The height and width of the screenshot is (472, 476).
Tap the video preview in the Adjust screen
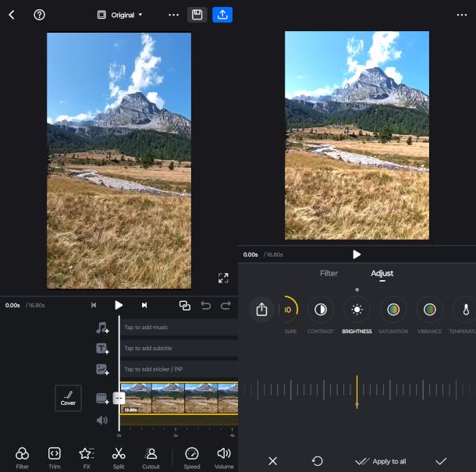357,135
